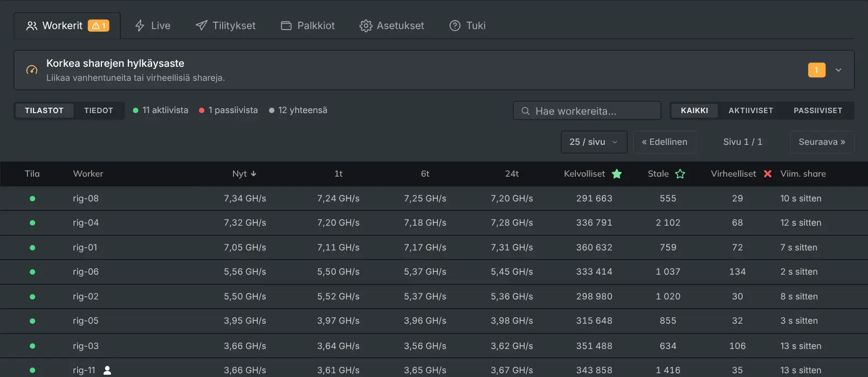
Task: Click the 11 aktiivista status count
Action: pos(161,110)
